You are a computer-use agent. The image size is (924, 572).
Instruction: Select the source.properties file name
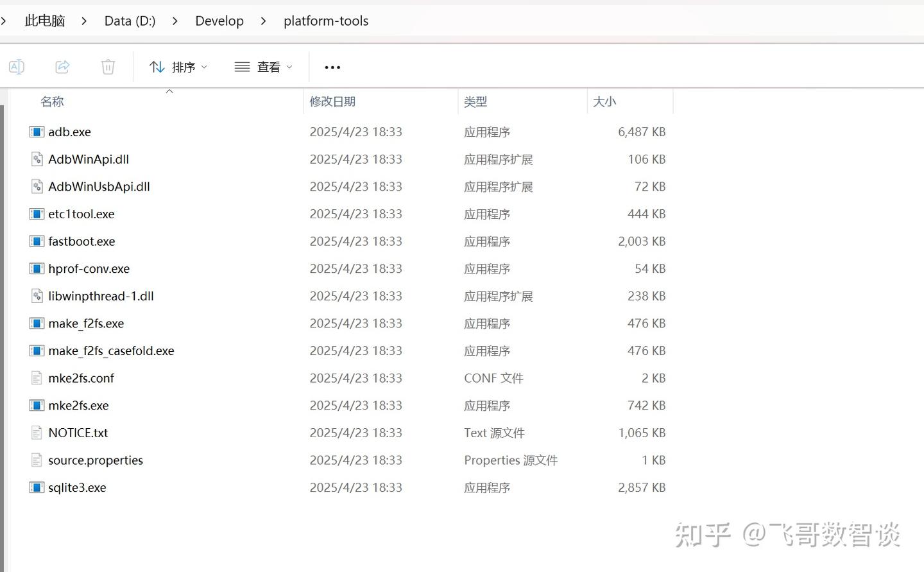[96, 460]
